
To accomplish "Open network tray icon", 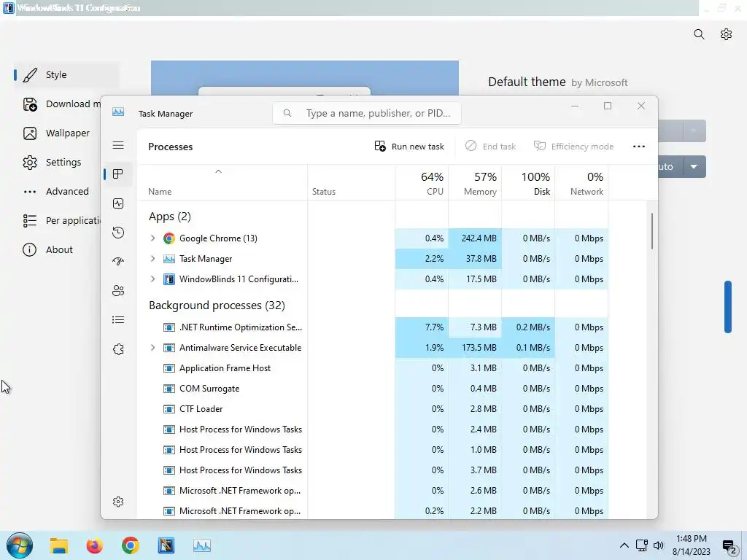I will pos(642,545).
